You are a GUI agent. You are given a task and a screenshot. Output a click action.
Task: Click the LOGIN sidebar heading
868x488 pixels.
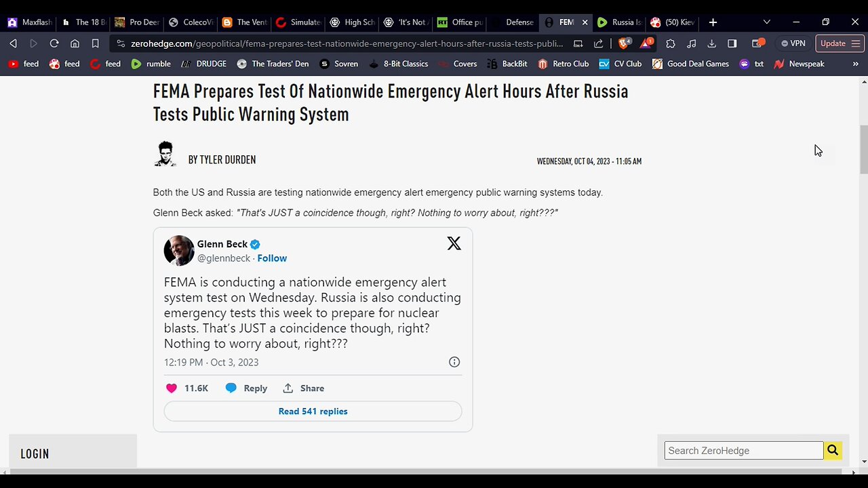[35, 454]
